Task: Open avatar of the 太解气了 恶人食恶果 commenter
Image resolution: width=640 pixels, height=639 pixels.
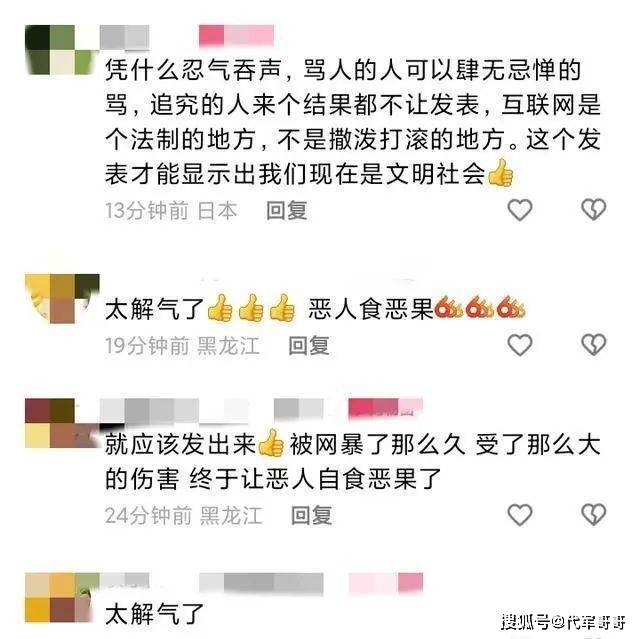Action: tap(62, 299)
